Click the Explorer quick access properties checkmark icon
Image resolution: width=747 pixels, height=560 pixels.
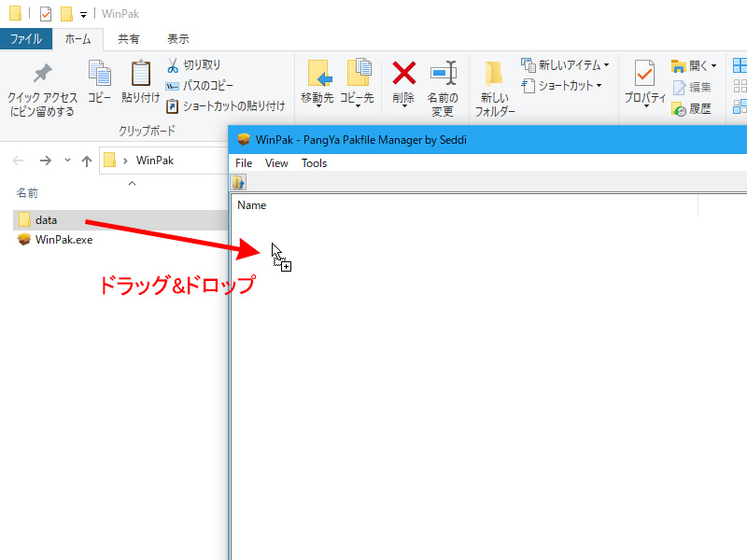[46, 14]
